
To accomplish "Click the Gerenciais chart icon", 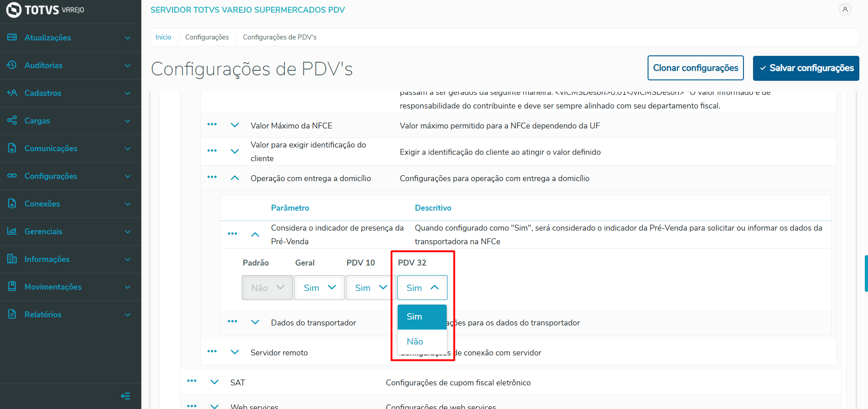I will (x=12, y=231).
